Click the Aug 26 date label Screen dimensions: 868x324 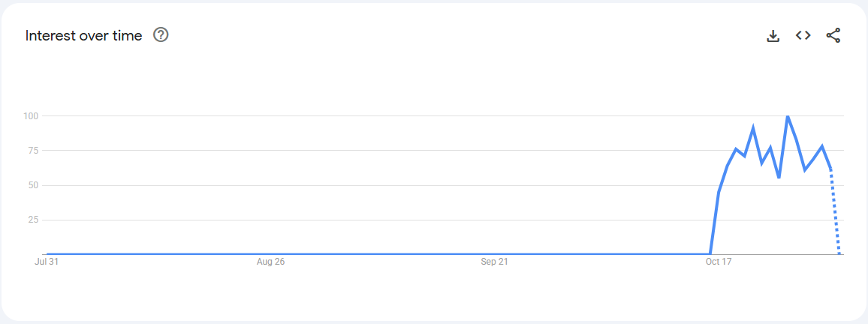[x=270, y=262]
